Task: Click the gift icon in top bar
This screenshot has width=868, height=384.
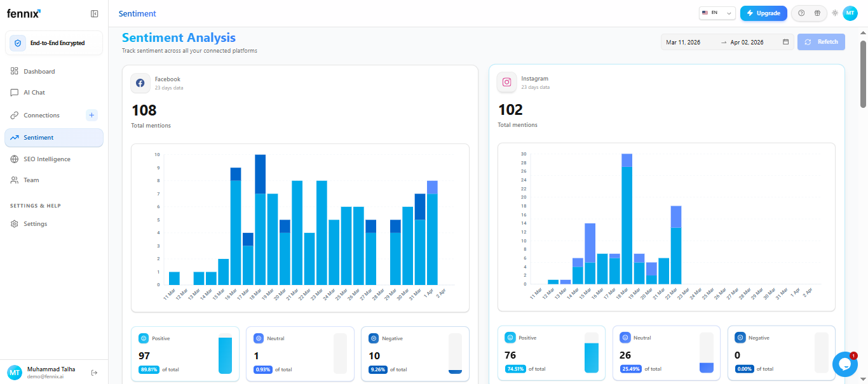Action: tap(818, 13)
